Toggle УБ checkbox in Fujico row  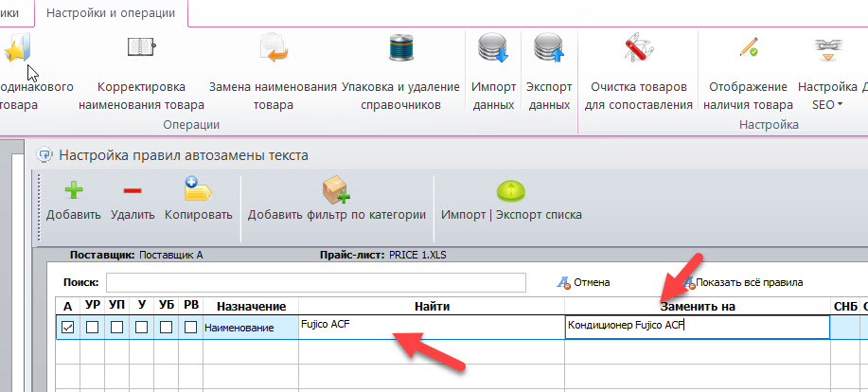click(166, 328)
